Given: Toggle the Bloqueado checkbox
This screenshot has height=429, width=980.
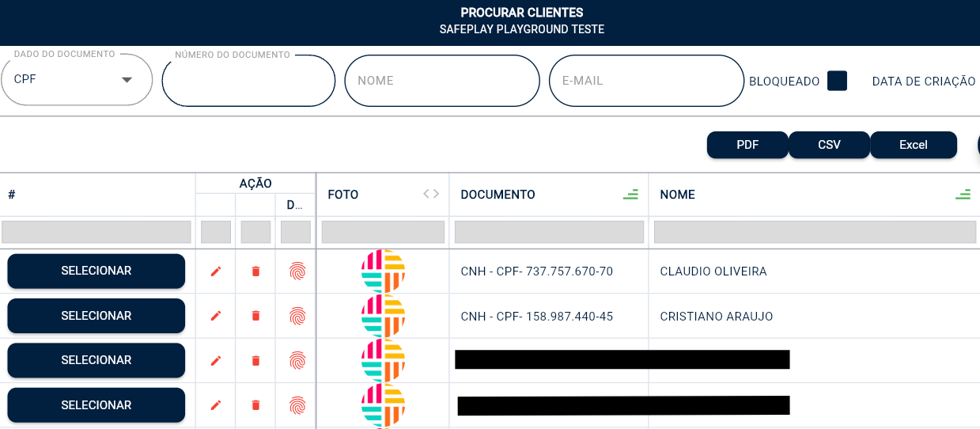Looking at the screenshot, I should click(x=837, y=81).
